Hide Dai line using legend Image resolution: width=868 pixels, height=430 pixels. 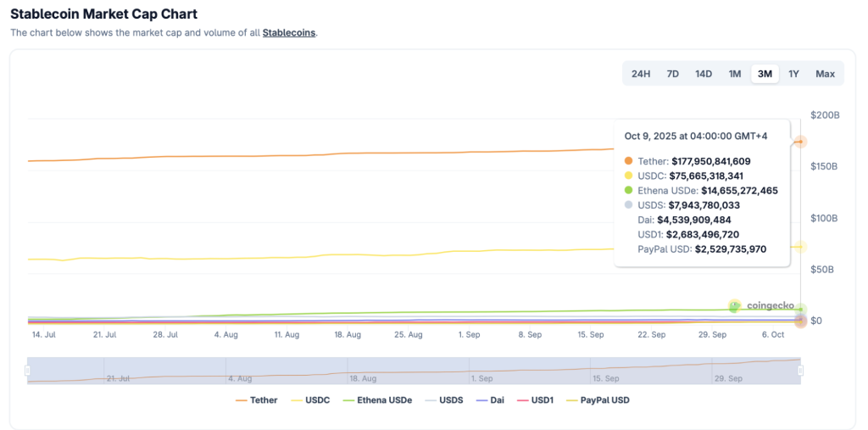tap(490, 400)
